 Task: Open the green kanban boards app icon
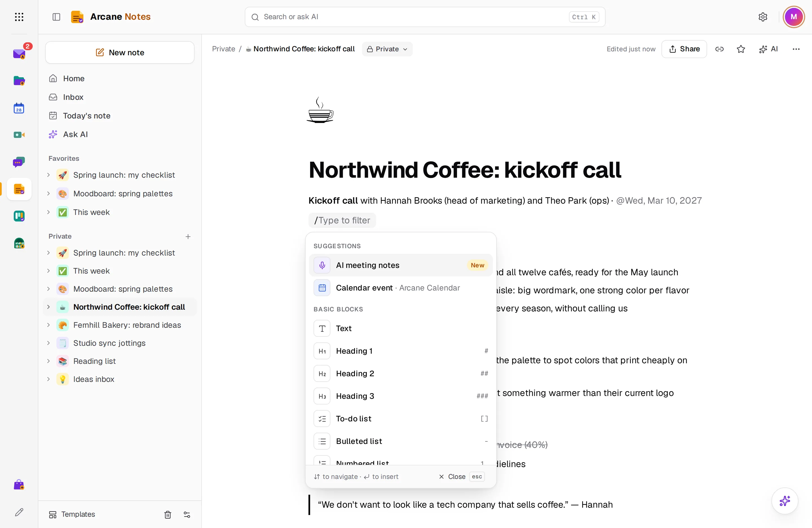coord(19,216)
